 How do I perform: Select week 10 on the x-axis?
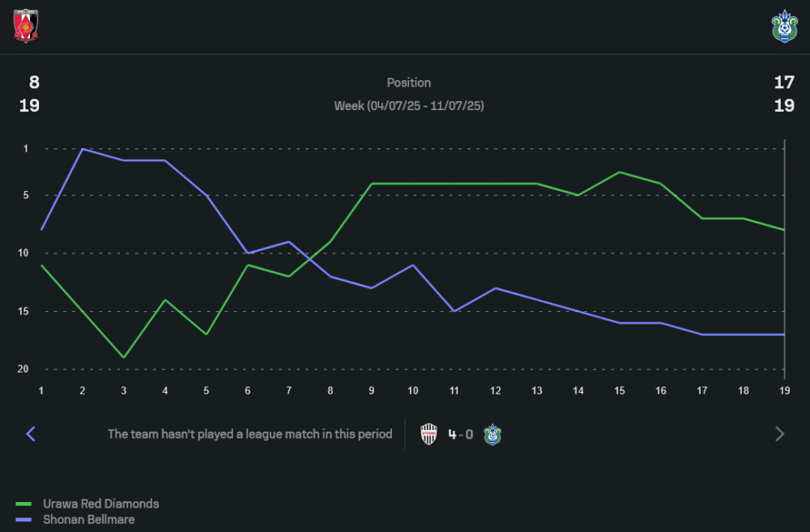pyautogui.click(x=413, y=389)
